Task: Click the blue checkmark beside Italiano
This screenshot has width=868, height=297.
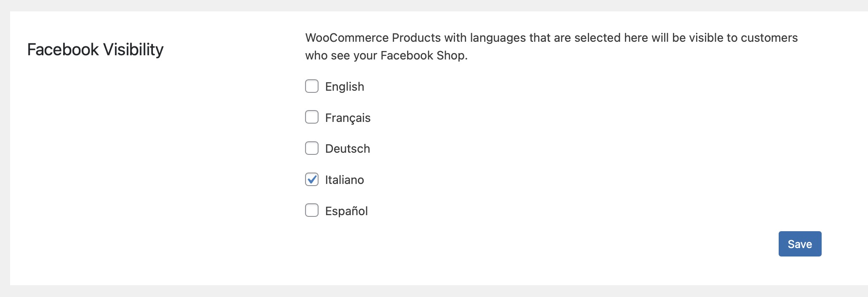Action: point(312,179)
